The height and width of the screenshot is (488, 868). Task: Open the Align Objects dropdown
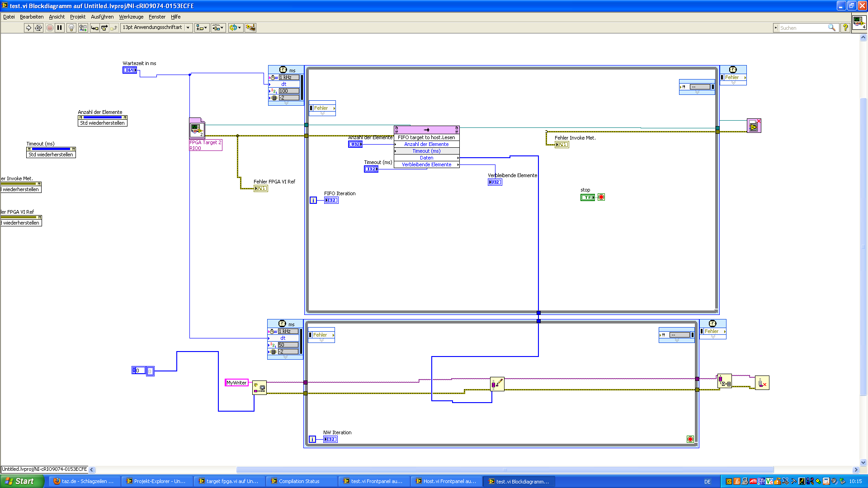pos(202,28)
